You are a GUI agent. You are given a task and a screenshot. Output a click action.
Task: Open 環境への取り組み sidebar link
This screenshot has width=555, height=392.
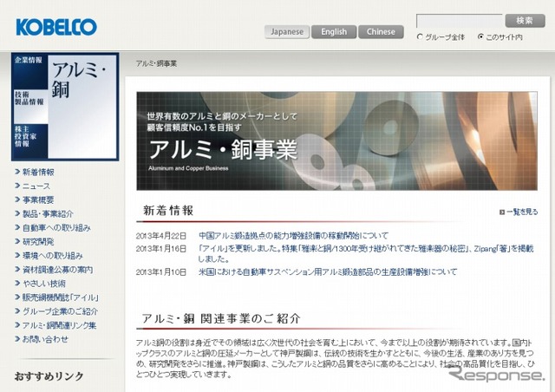pyautogui.click(x=53, y=256)
